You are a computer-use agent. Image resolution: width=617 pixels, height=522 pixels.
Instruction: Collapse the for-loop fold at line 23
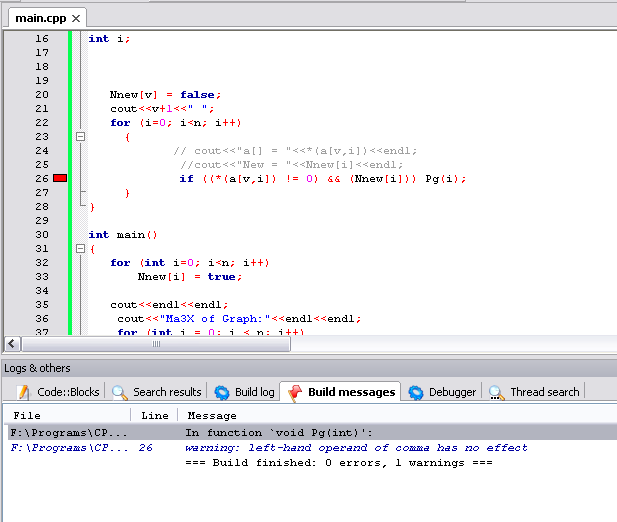[81, 137]
